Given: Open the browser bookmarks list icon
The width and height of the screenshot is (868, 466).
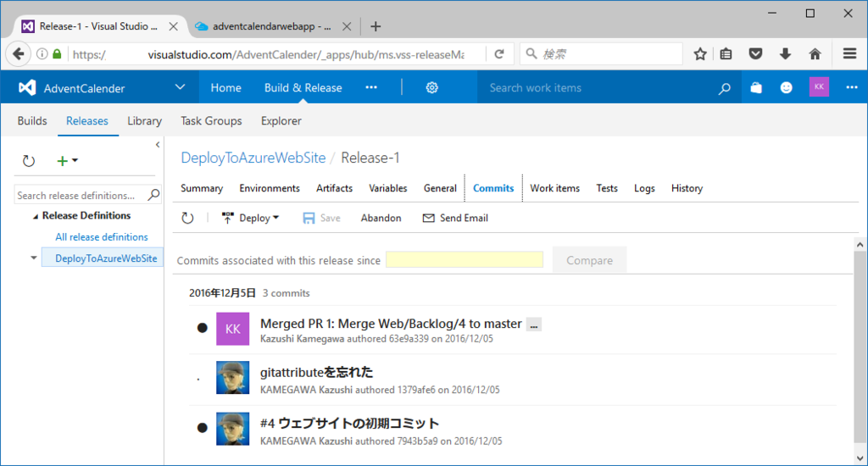Looking at the screenshot, I should pyautogui.click(x=726, y=53).
